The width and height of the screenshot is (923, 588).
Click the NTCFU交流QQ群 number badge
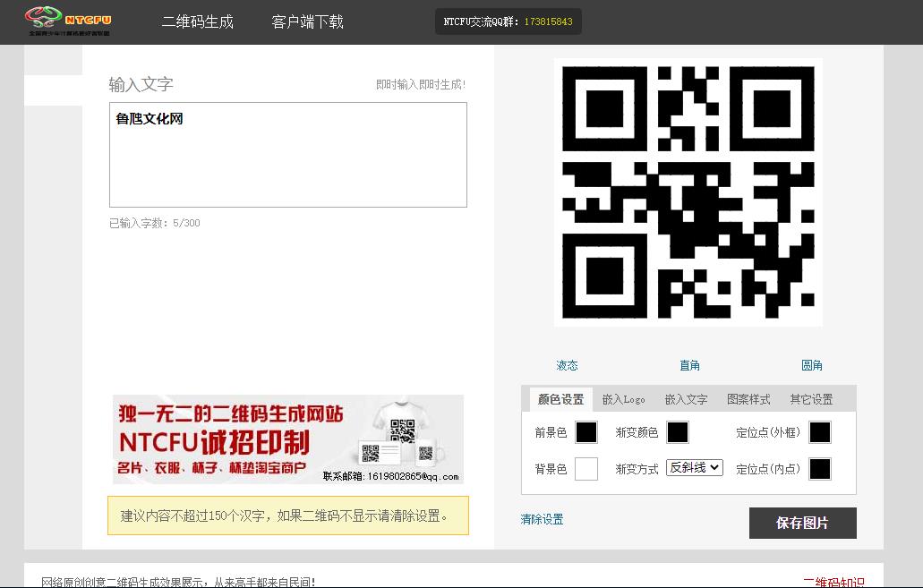click(x=508, y=21)
